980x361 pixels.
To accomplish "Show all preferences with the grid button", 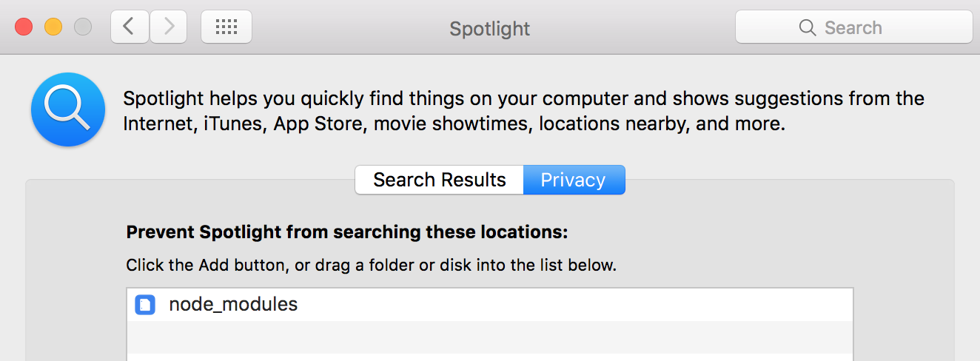I will (x=226, y=27).
